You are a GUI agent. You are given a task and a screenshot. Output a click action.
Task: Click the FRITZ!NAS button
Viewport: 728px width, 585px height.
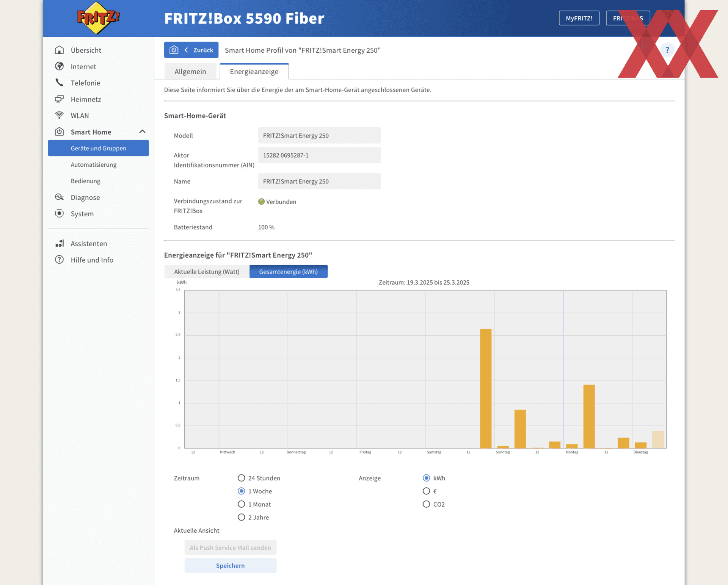pos(628,18)
